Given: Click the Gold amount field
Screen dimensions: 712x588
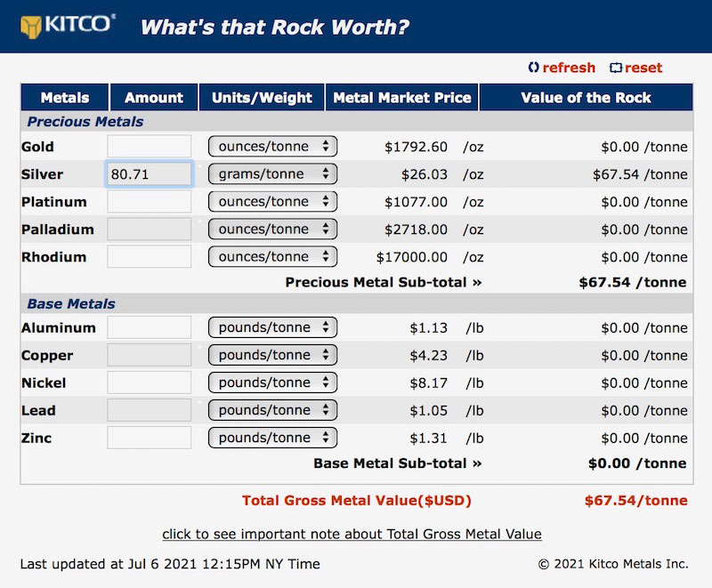Looking at the screenshot, I should [150, 147].
